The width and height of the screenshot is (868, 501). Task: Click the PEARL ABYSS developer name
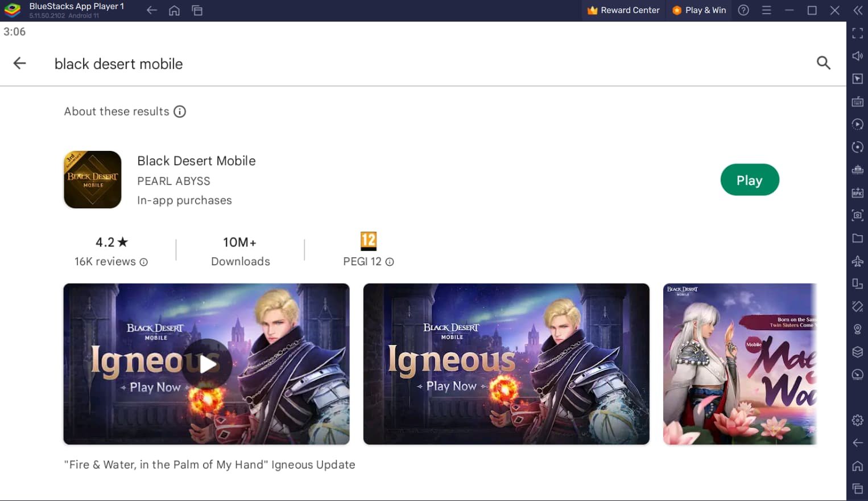[x=173, y=181]
